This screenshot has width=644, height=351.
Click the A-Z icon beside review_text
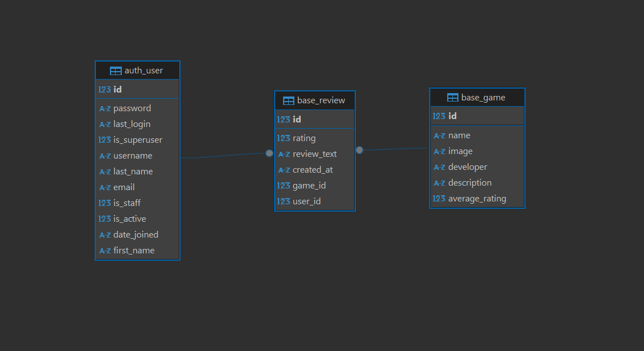[284, 153]
